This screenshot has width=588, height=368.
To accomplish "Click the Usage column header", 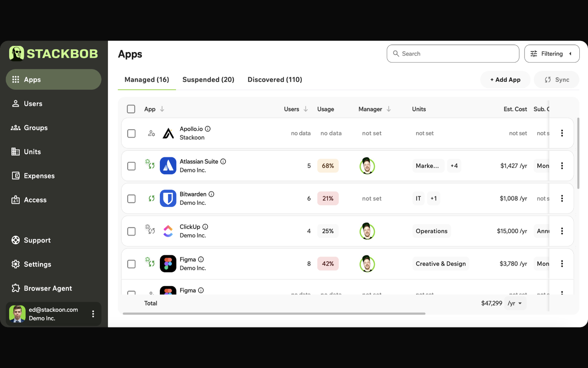I will pyautogui.click(x=326, y=109).
